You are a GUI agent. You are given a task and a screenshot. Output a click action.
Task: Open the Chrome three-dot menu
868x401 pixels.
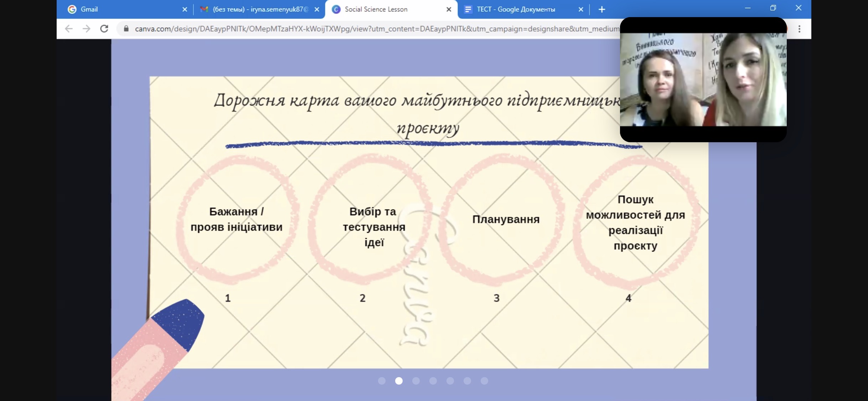tap(799, 29)
